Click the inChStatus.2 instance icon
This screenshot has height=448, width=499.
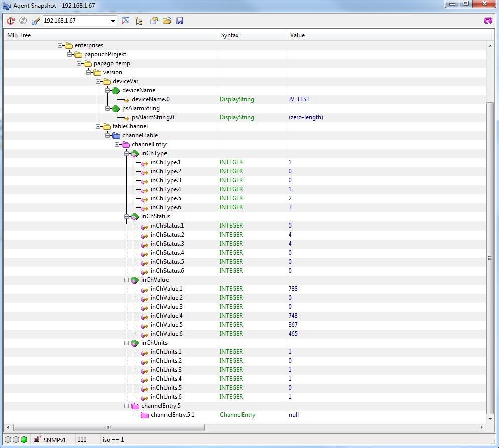click(144, 235)
